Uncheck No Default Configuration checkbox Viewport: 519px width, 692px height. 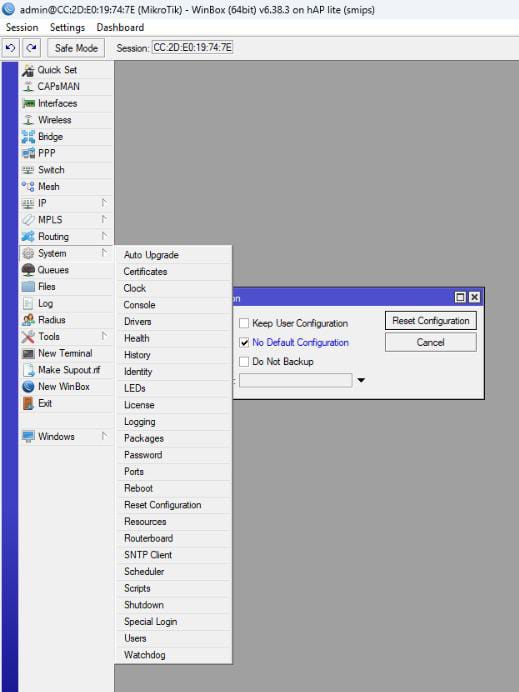[244, 342]
